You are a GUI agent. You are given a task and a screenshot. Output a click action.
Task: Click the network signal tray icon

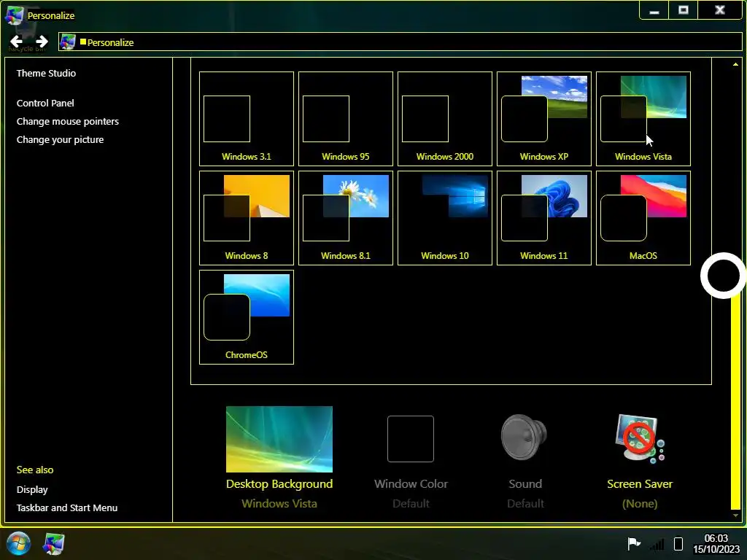pyautogui.click(x=657, y=544)
